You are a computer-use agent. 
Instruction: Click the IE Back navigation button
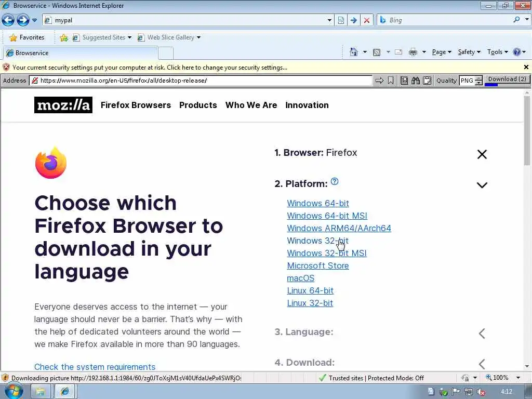coord(8,20)
